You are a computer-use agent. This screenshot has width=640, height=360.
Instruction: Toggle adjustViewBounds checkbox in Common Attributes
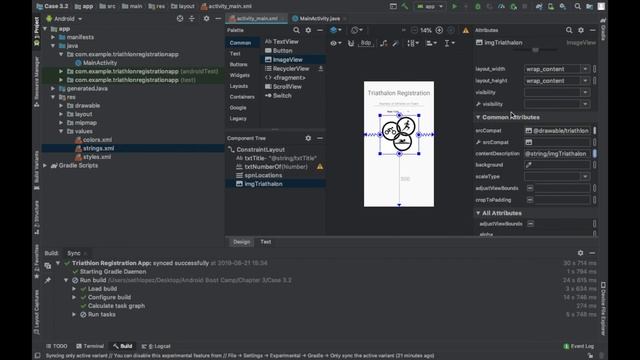tap(530, 188)
